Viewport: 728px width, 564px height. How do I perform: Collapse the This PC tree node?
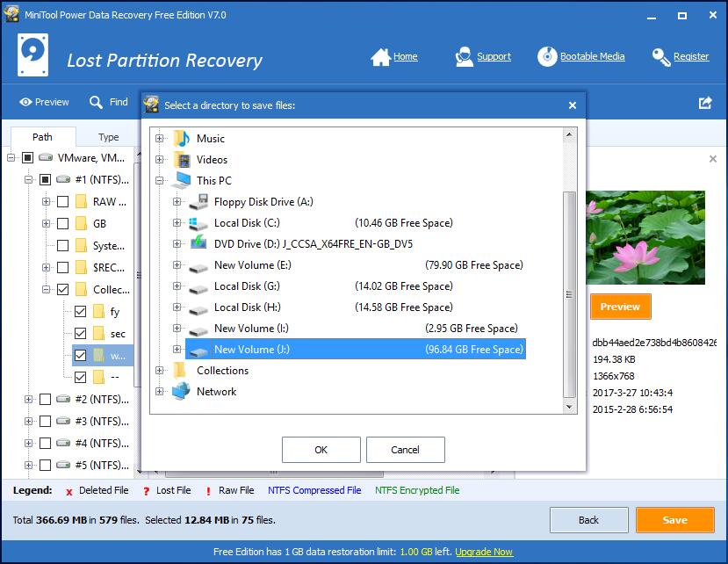[x=160, y=181]
